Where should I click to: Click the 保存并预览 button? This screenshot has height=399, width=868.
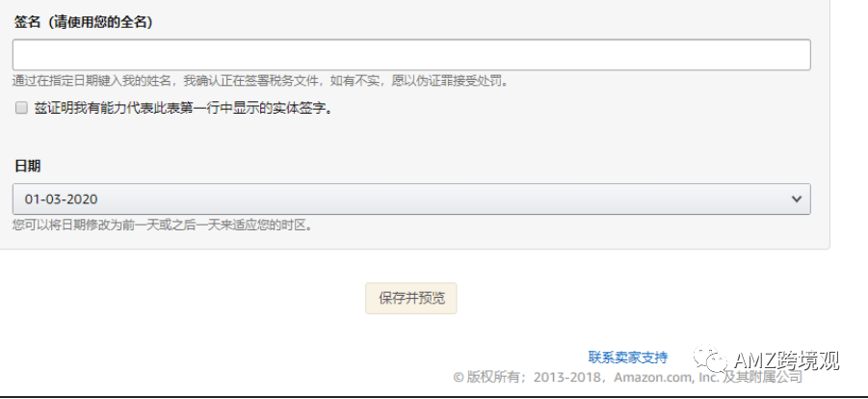pyautogui.click(x=410, y=298)
